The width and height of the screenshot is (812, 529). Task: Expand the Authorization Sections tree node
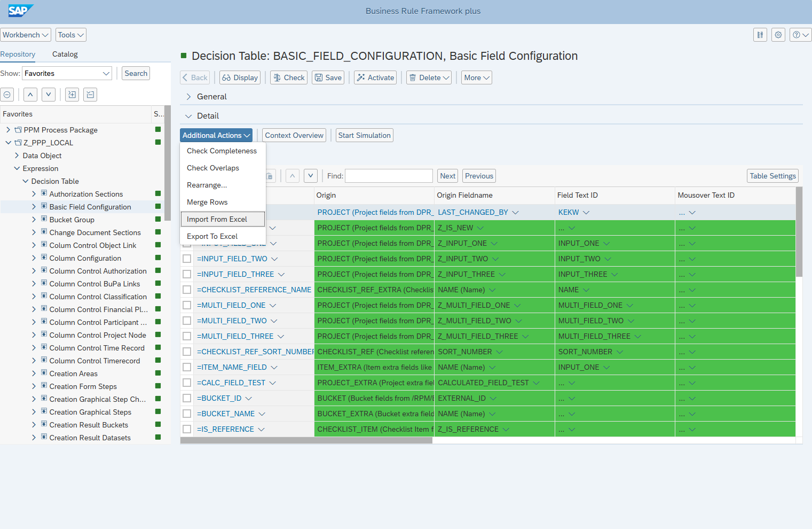coord(34,194)
